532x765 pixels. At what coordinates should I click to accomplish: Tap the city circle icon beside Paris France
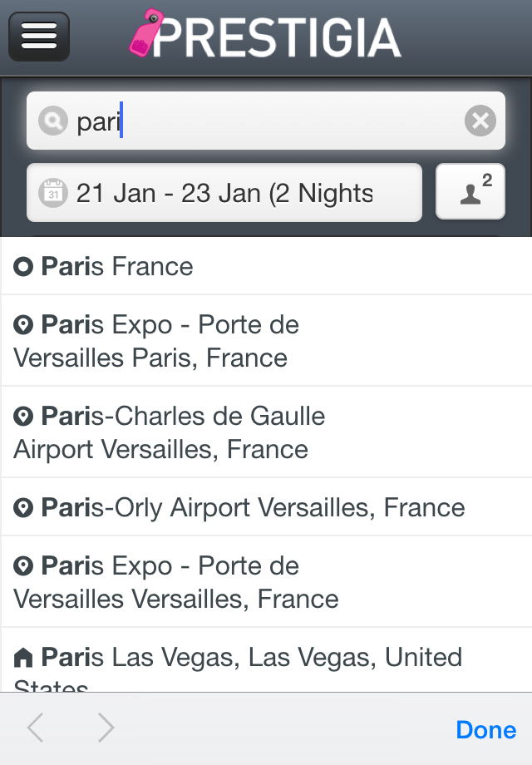click(23, 267)
